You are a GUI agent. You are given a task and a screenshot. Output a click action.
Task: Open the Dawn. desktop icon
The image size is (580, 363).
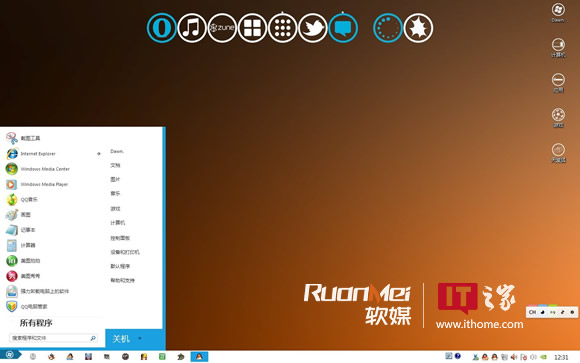(x=558, y=13)
